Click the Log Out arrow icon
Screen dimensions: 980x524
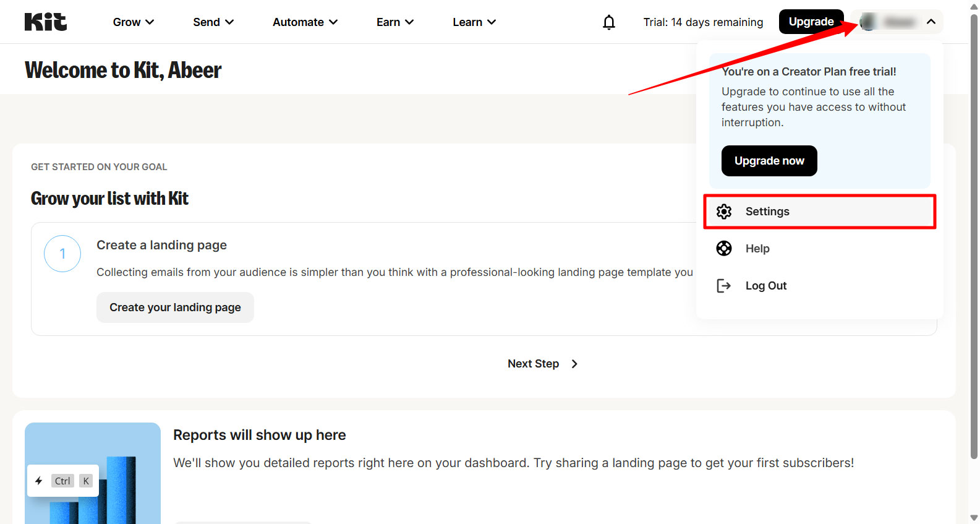click(724, 286)
